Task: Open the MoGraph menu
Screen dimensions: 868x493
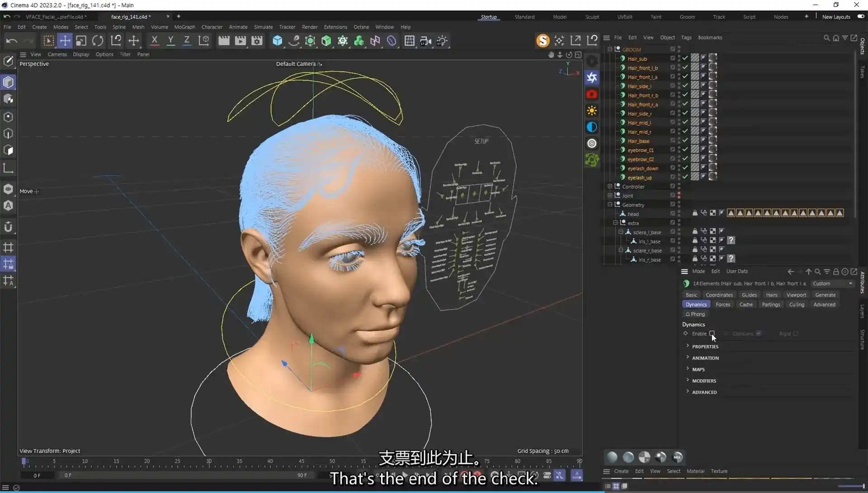Action: point(184,27)
